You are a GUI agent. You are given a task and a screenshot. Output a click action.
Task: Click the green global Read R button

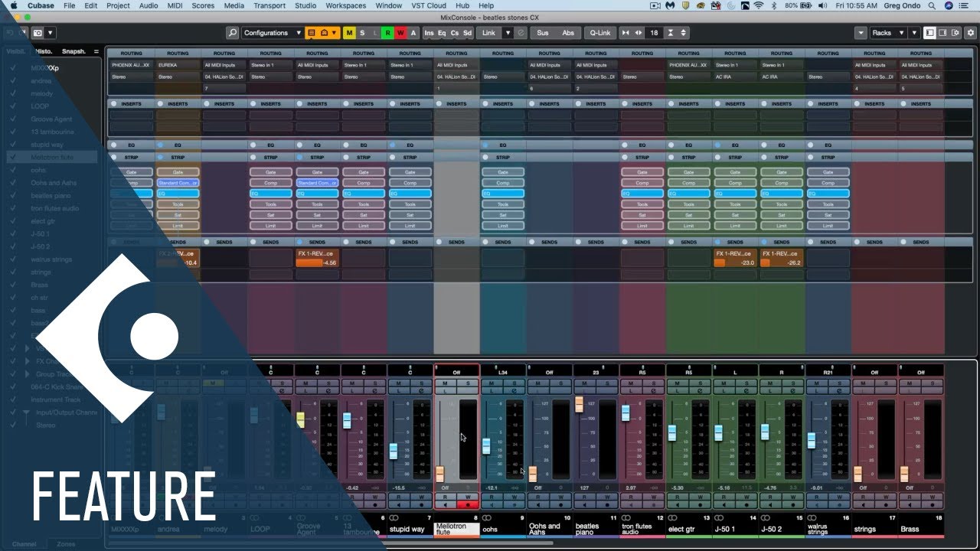[388, 33]
